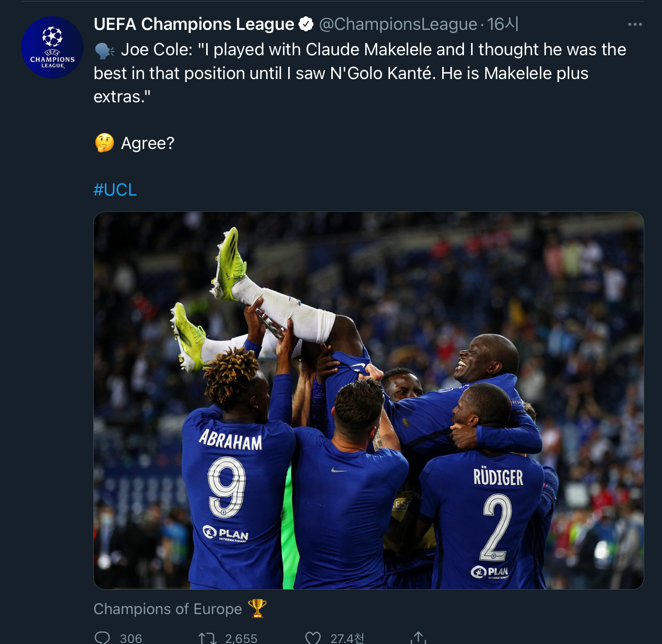Open the @ChampionsLeague handle link
This screenshot has height=644, width=662.
(398, 24)
